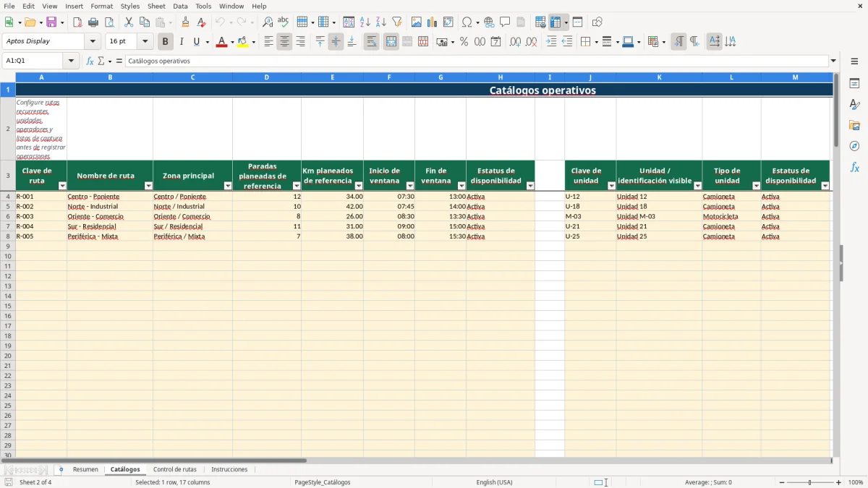The width and height of the screenshot is (868, 488).
Task: Click Sort Descending icon
Action: click(x=381, y=22)
